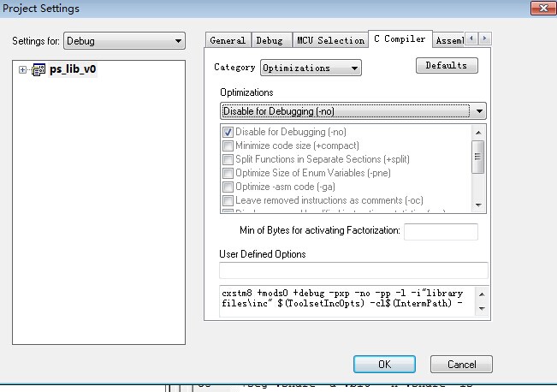This screenshot has width=557, height=392.
Task: Click the Cancel button
Action: click(x=462, y=365)
